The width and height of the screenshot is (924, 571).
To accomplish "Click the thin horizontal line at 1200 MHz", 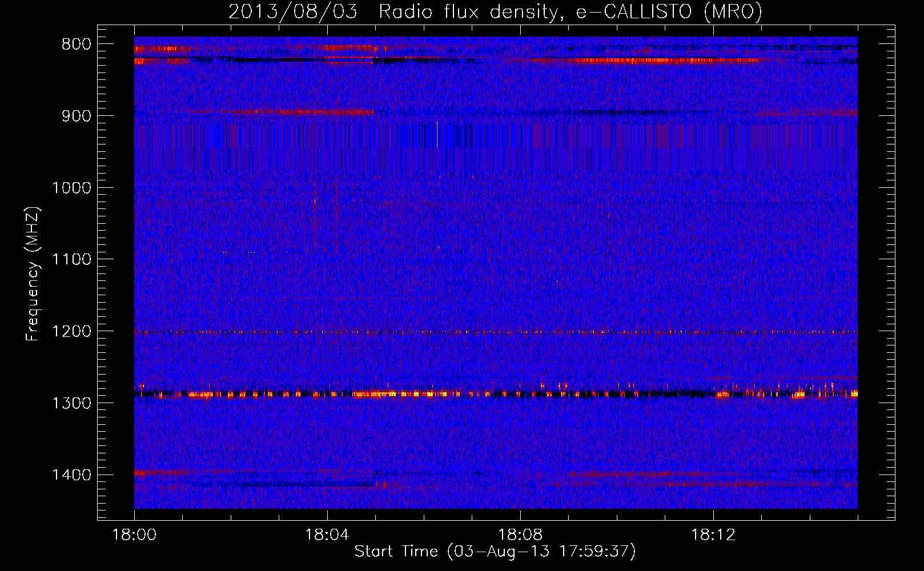I will point(496,332).
